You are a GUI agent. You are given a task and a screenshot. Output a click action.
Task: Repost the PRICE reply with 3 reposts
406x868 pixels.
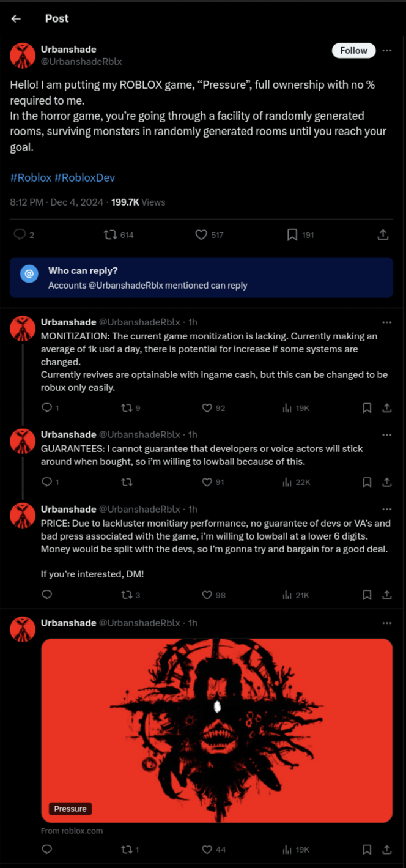(x=127, y=595)
